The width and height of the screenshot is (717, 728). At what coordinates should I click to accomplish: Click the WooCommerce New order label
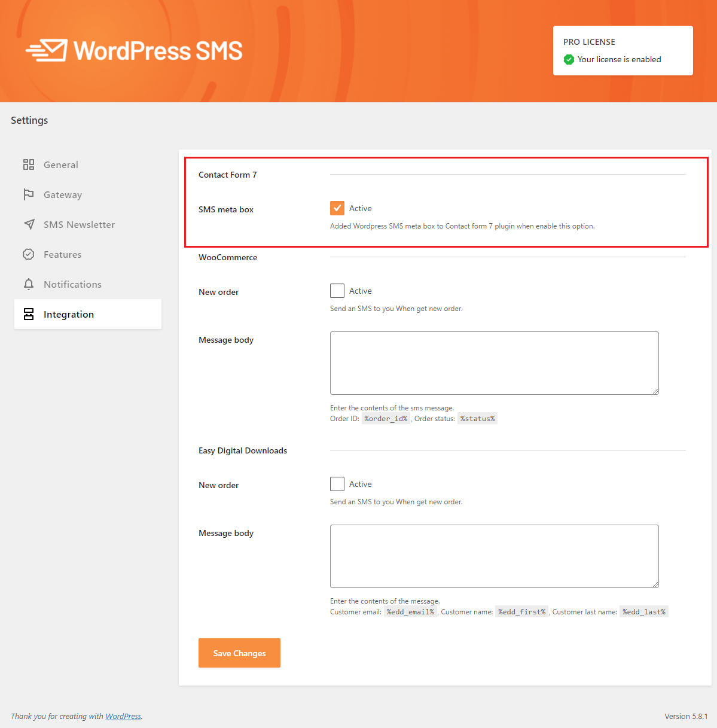tap(219, 292)
